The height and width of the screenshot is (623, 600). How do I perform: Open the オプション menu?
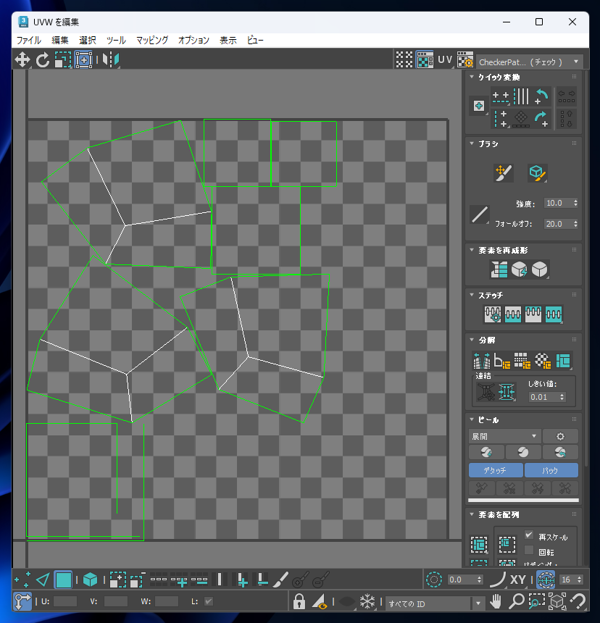(194, 40)
